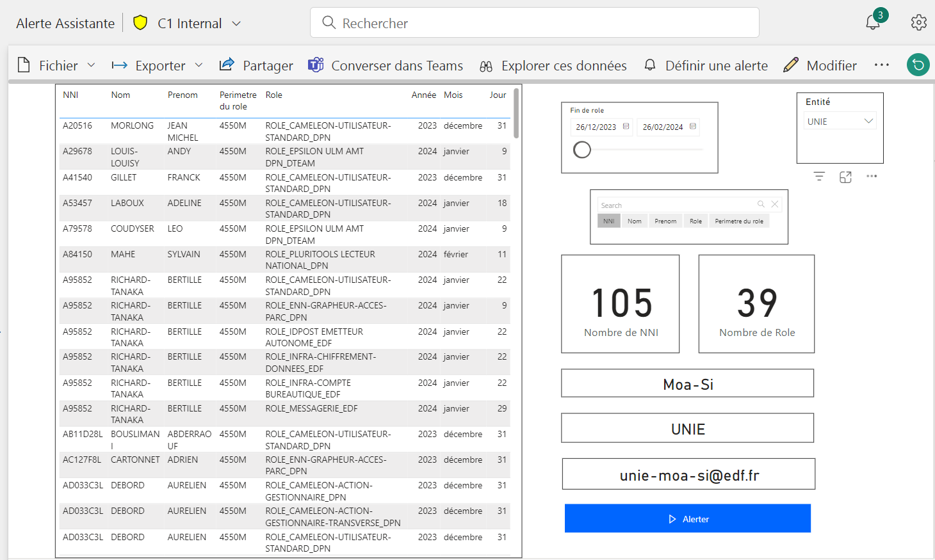
Task: Open more options for the Entité visual
Action: pyautogui.click(x=872, y=176)
